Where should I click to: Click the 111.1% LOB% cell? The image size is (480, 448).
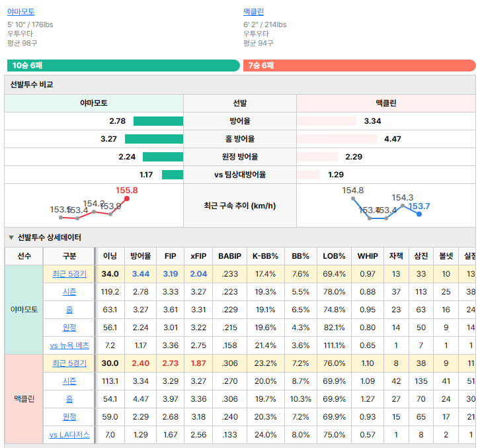click(x=334, y=345)
